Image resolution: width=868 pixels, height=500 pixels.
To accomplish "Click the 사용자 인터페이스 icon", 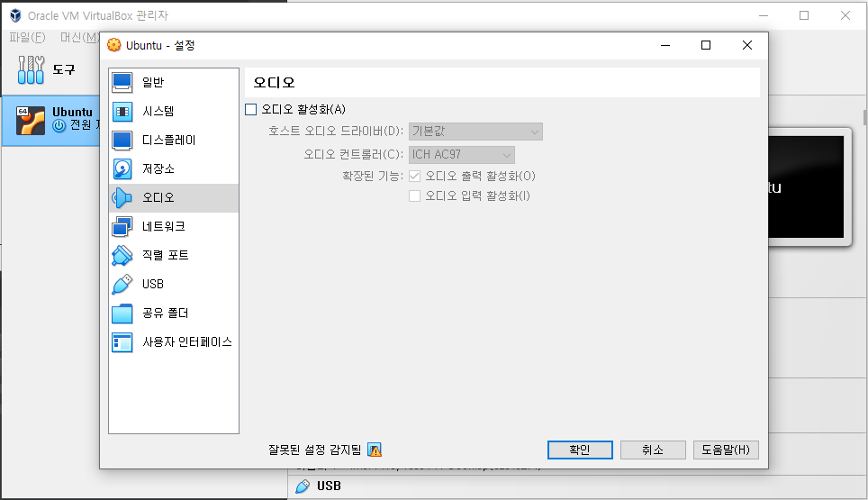I will tap(122, 342).
